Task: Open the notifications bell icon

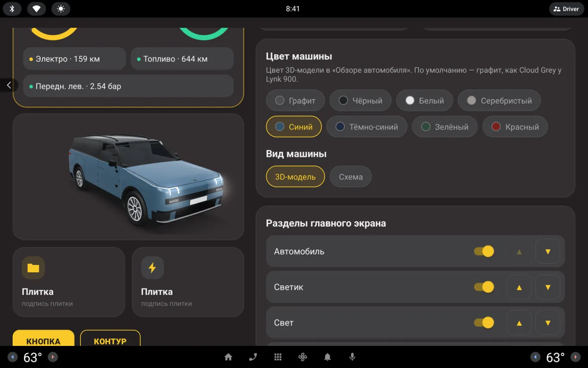Action: [328, 357]
